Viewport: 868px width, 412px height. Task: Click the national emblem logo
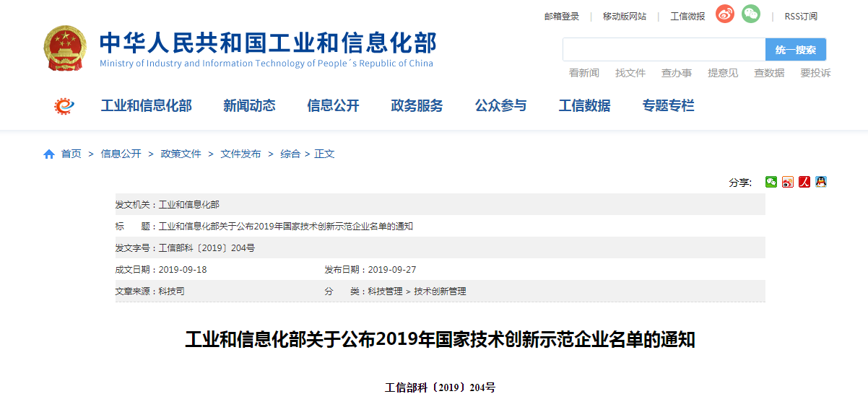click(64, 48)
